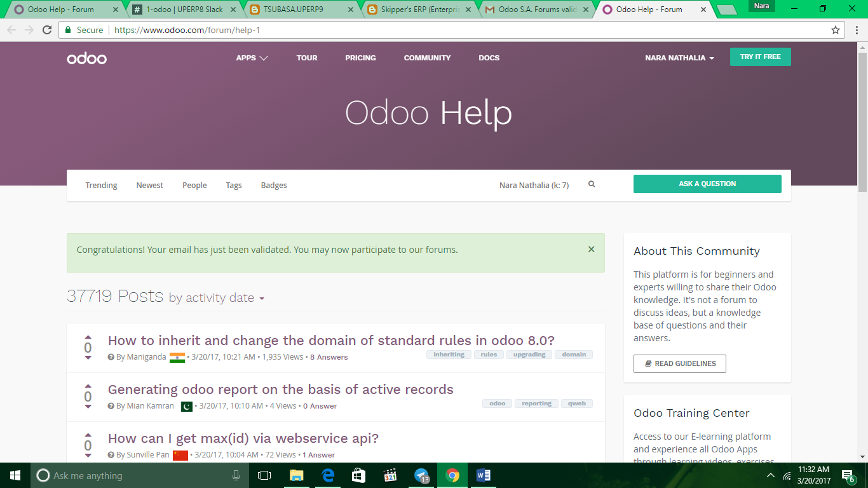Downvote the 'Generating odoo report' post

pyautogui.click(x=88, y=407)
